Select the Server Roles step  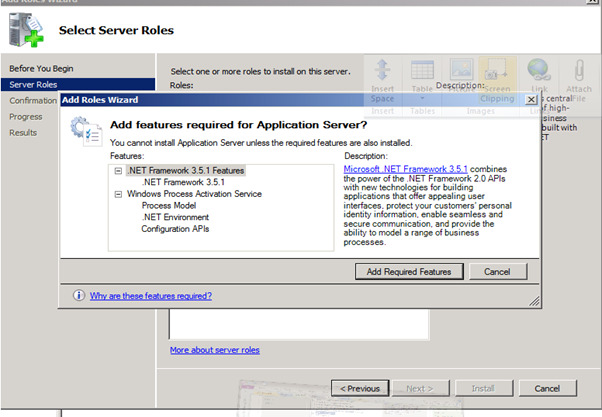point(78,84)
